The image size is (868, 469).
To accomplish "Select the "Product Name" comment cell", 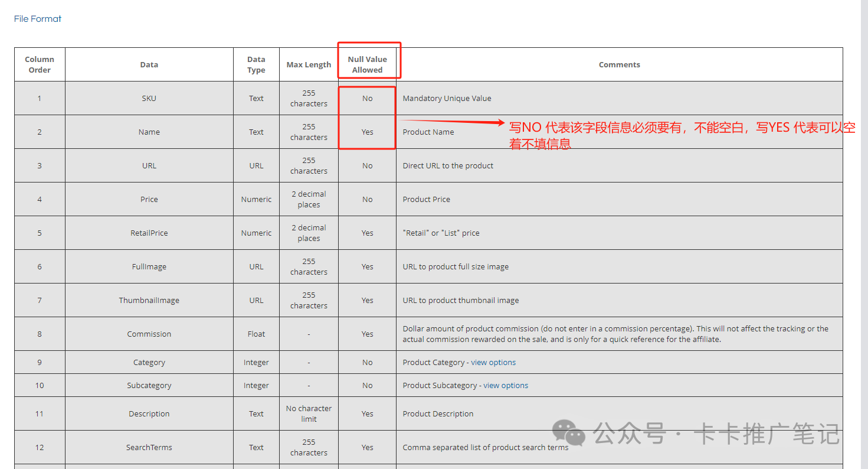I will pos(620,132).
